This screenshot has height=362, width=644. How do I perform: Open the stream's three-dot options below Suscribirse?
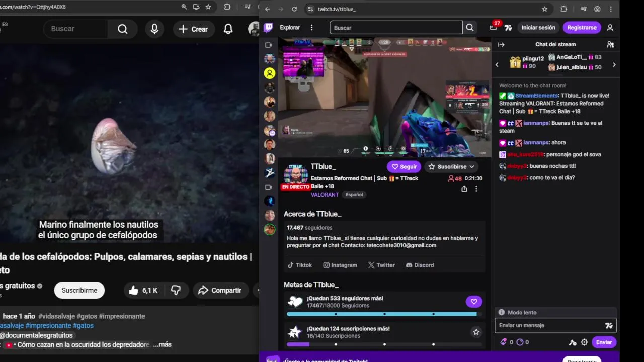click(476, 189)
